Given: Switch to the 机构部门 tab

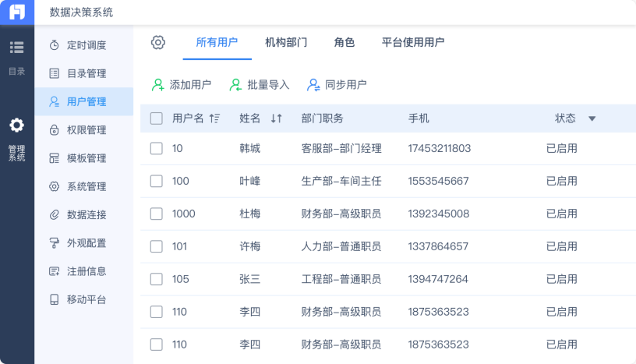Looking at the screenshot, I should pyautogui.click(x=286, y=43).
